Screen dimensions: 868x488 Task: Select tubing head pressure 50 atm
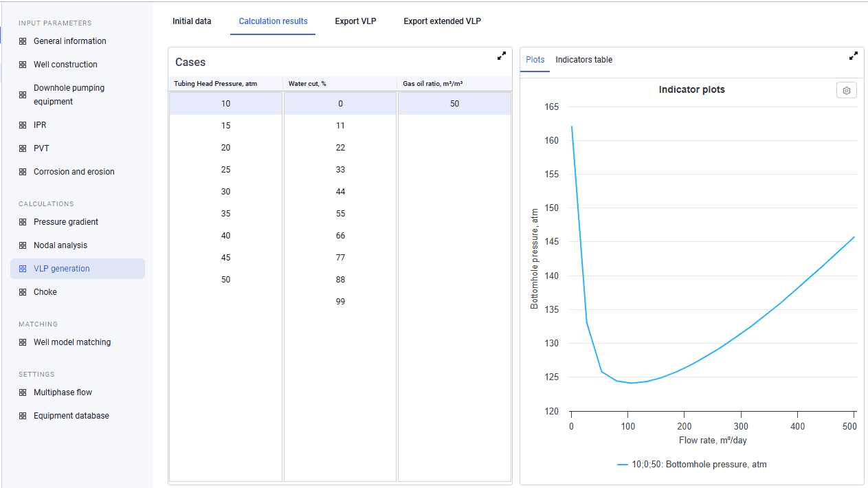(x=225, y=280)
